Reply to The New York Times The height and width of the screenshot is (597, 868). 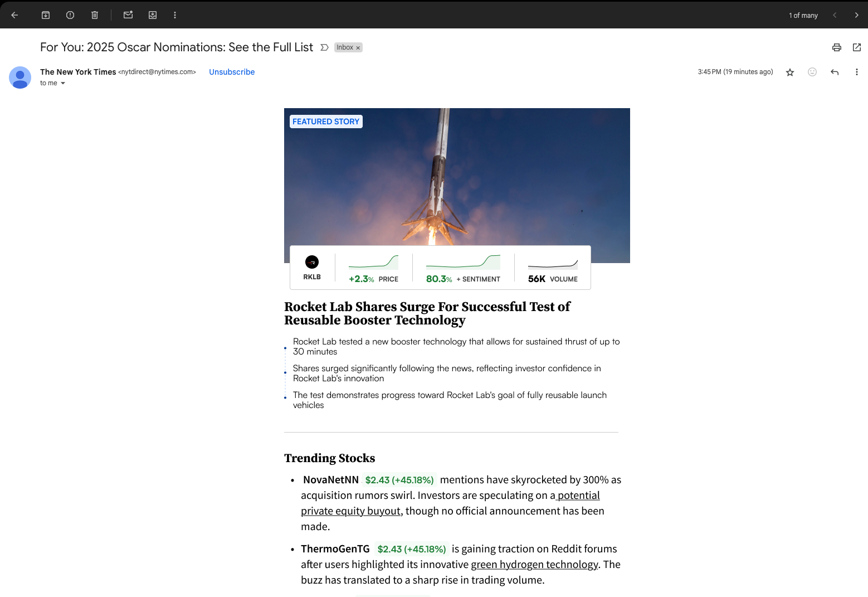[834, 72]
